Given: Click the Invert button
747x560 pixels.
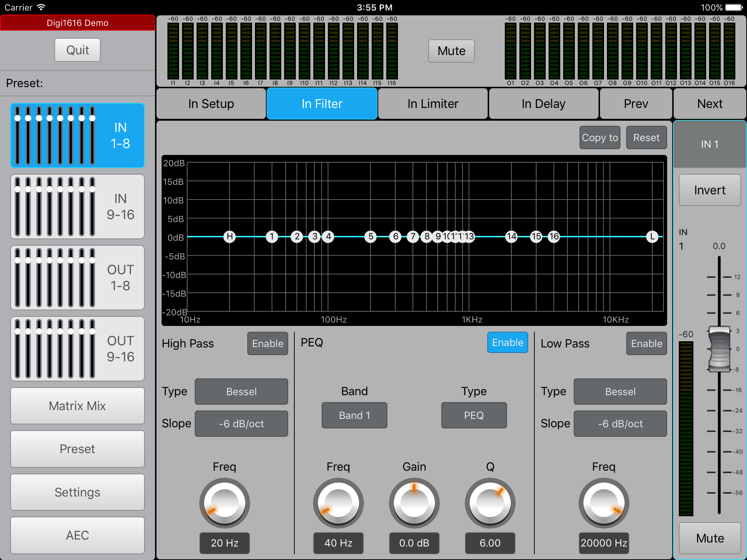Looking at the screenshot, I should click(x=710, y=190).
